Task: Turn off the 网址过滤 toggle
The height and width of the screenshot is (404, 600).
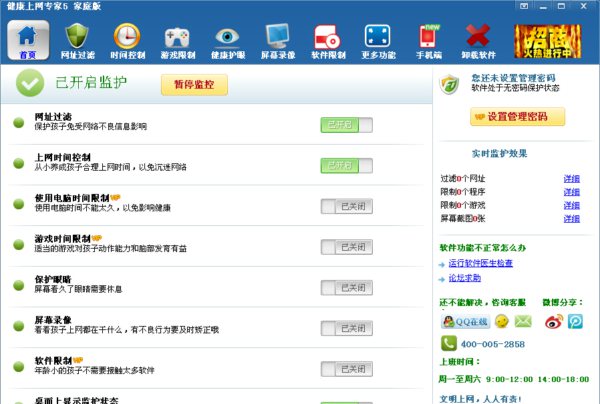Action: (346, 125)
